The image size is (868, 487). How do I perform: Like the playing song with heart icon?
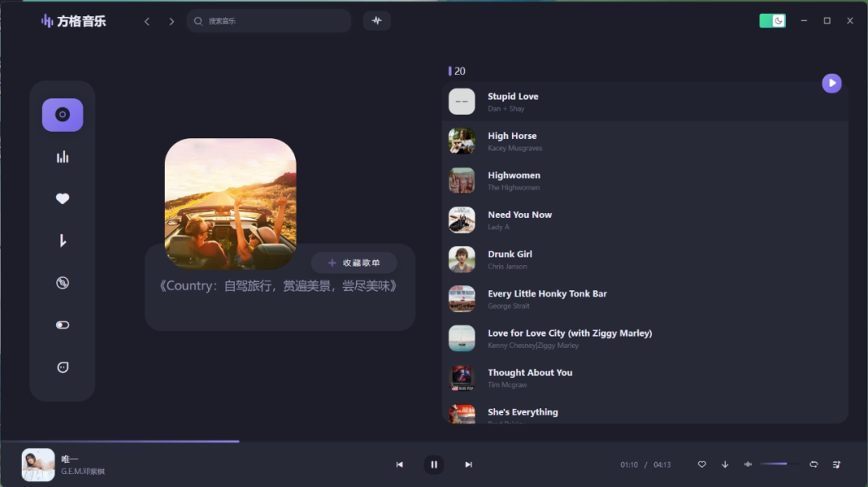(x=702, y=464)
